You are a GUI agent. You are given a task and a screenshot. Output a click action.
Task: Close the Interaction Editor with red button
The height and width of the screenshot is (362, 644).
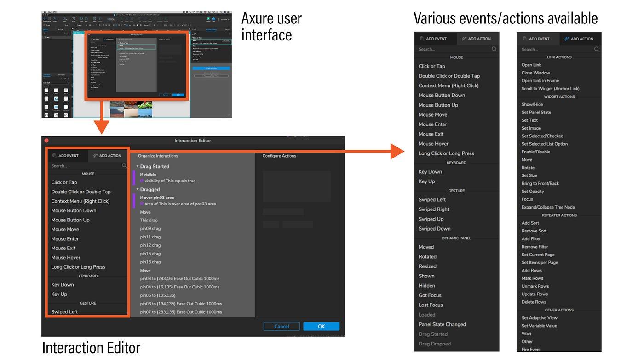coord(46,141)
